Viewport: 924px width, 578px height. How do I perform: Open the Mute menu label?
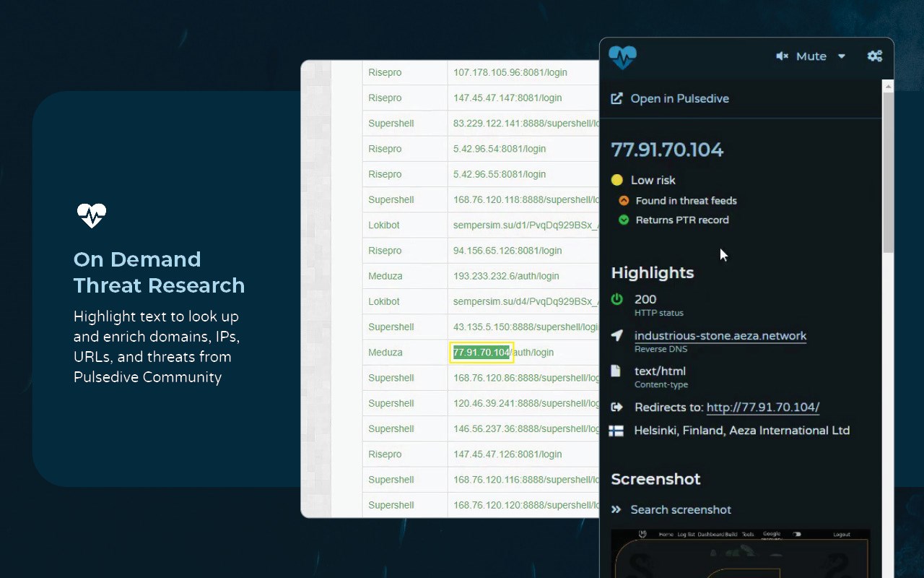811,56
